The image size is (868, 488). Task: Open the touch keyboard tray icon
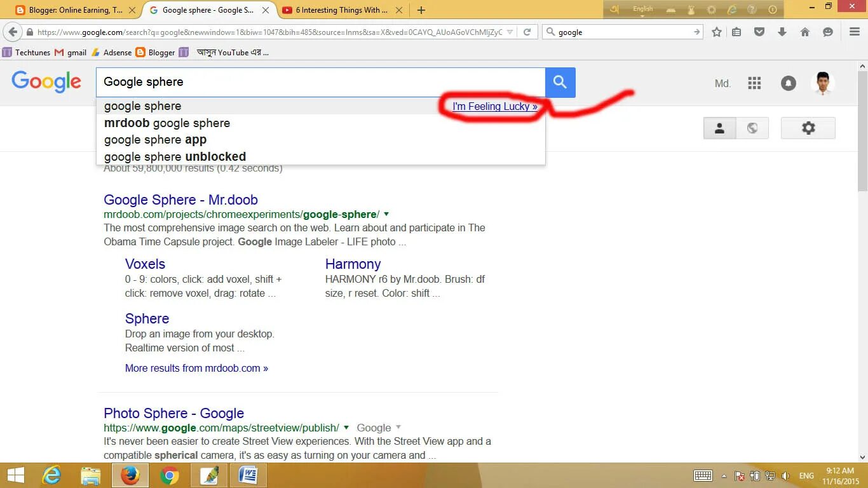(703, 475)
